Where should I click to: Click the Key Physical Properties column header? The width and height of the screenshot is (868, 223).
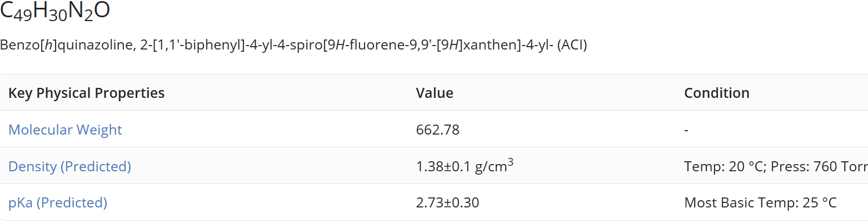coord(87,93)
